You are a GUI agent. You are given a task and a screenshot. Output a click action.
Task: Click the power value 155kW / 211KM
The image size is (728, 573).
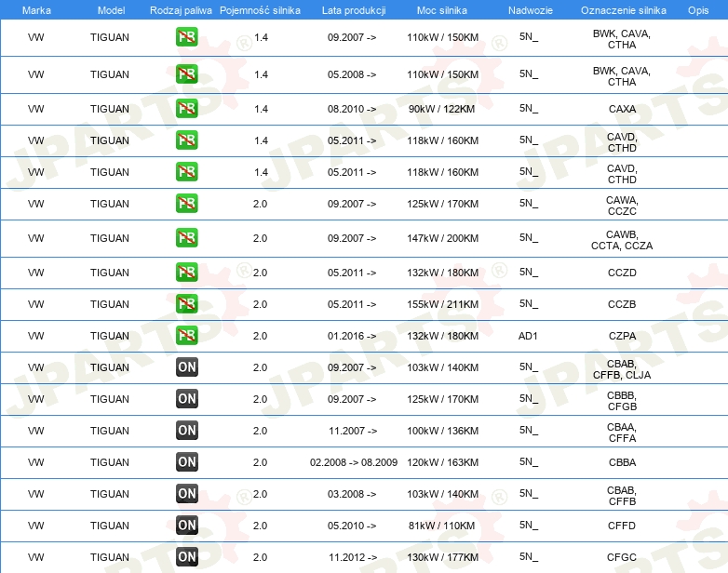[442, 304]
